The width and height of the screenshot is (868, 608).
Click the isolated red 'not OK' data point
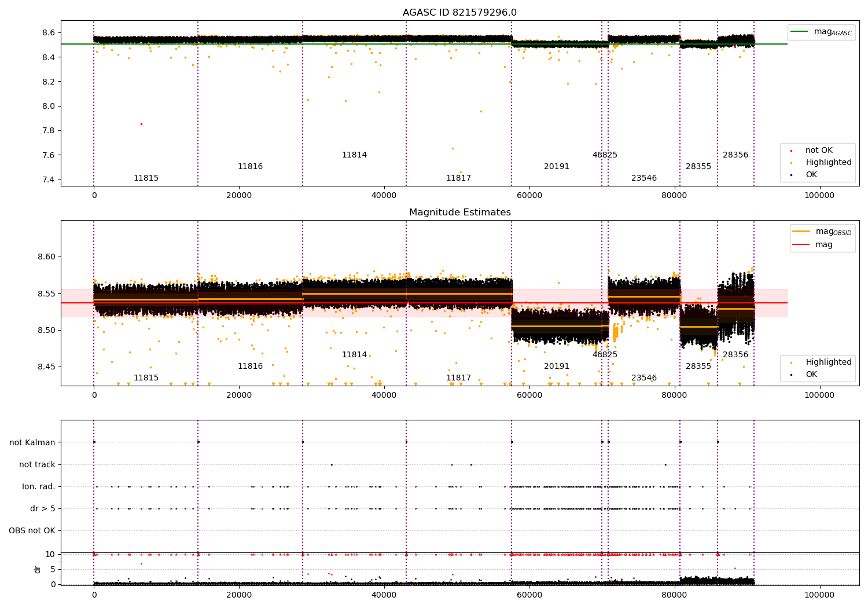tap(141, 124)
